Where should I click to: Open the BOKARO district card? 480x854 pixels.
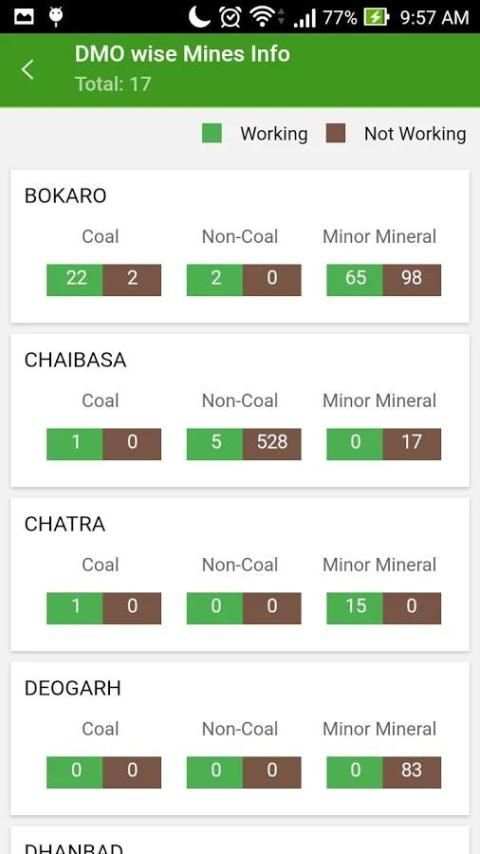click(x=240, y=246)
